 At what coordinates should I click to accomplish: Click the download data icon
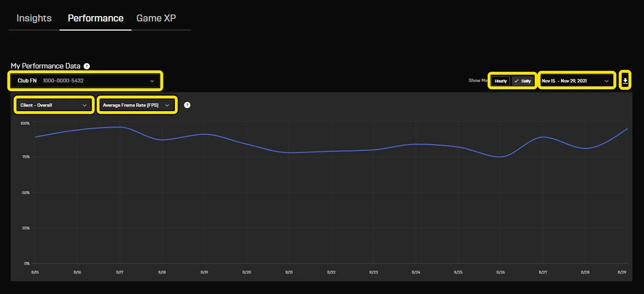click(x=625, y=81)
